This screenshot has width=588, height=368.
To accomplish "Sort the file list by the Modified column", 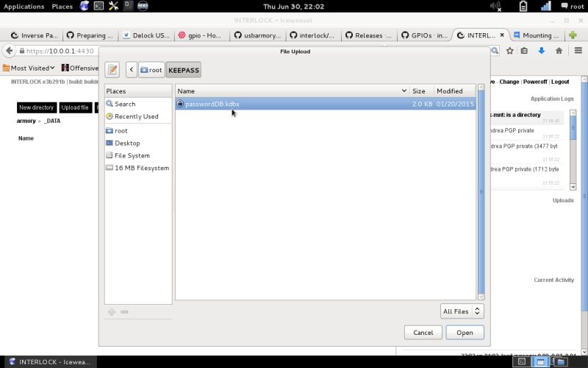I will (454, 91).
